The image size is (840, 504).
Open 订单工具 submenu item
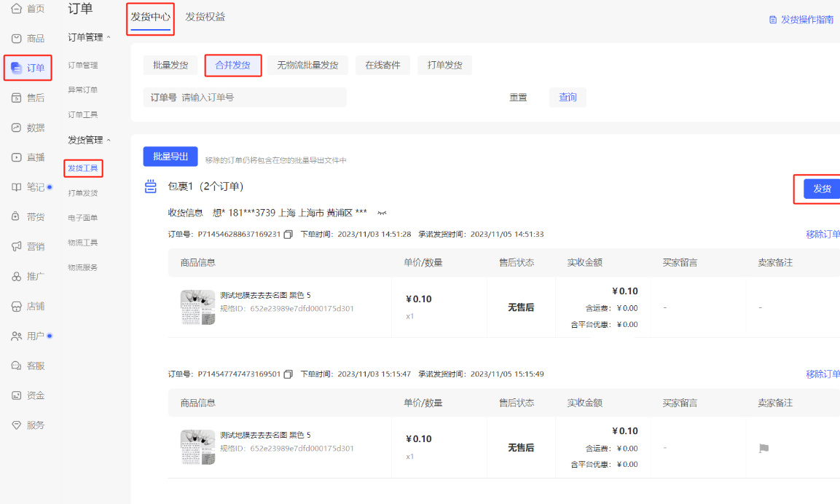(82, 114)
